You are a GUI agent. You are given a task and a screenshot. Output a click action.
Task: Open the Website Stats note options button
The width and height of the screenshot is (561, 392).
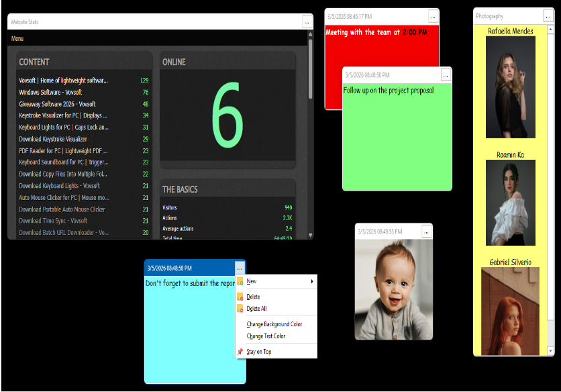[x=307, y=22]
